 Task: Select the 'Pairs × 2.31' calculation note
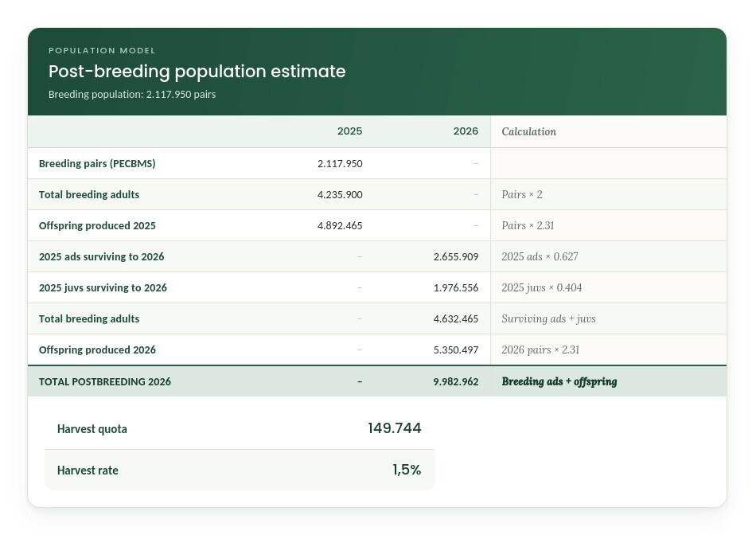pyautogui.click(x=528, y=226)
